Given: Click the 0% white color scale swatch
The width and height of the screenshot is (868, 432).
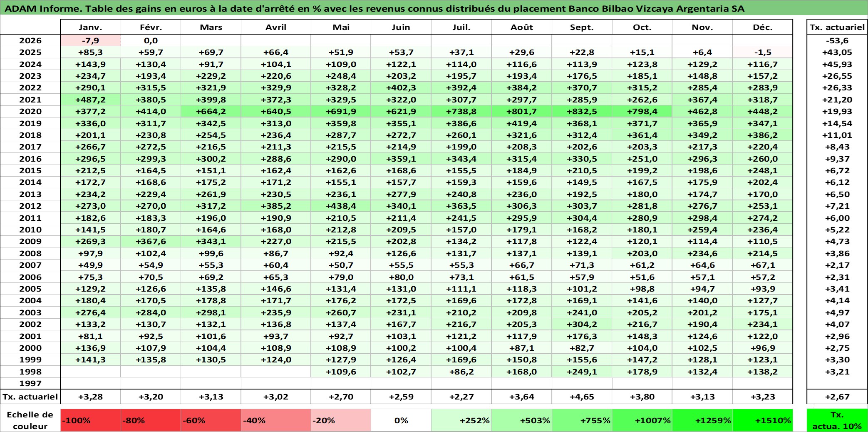Looking at the screenshot, I should (x=401, y=420).
